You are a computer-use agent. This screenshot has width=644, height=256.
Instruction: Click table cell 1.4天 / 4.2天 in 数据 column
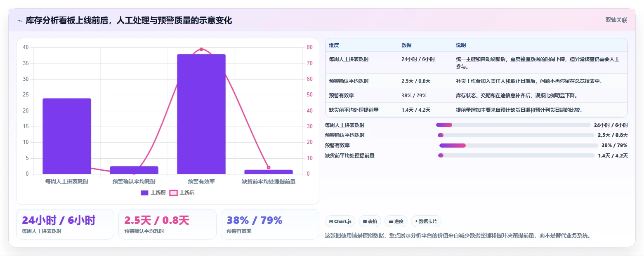(x=416, y=110)
